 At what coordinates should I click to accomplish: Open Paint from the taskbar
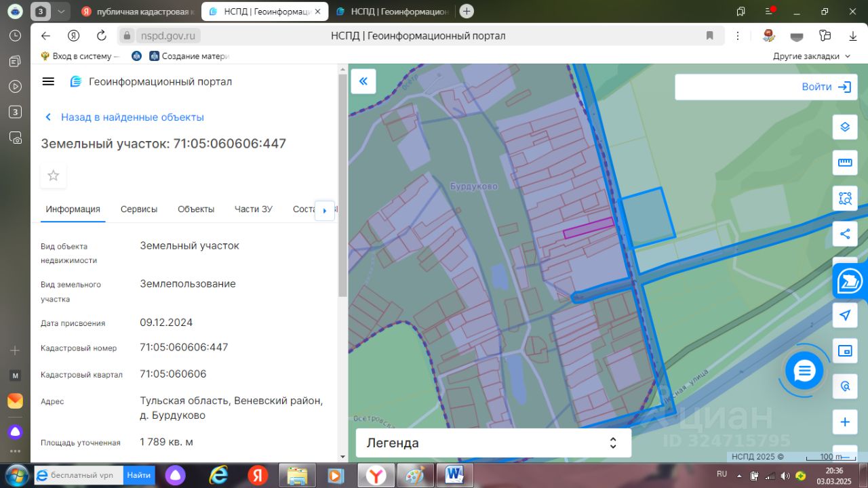[414, 475]
